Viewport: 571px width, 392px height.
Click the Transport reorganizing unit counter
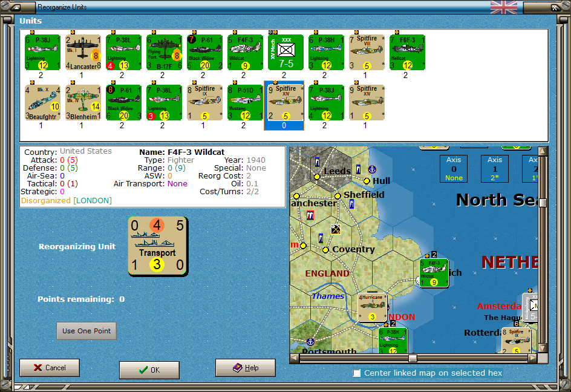pyautogui.click(x=158, y=246)
